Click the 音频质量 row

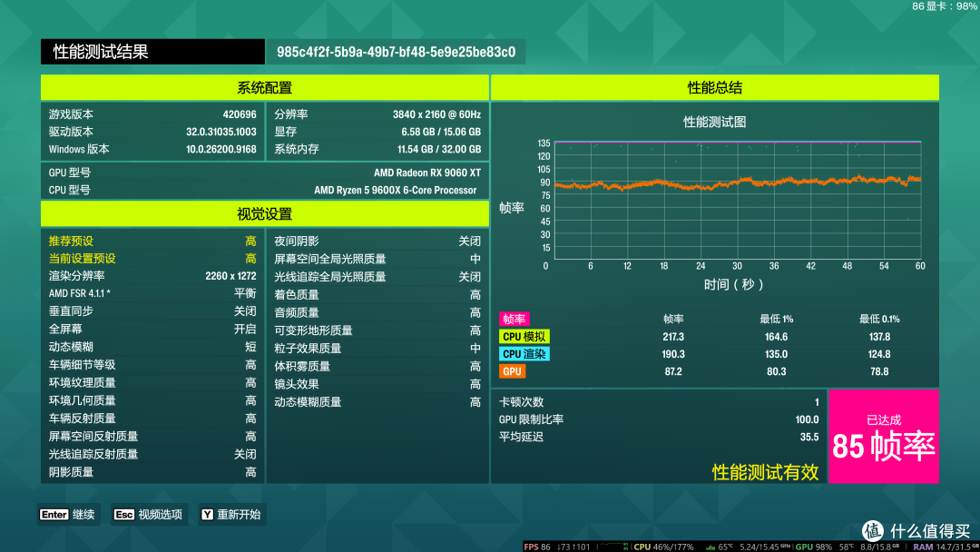click(x=377, y=312)
